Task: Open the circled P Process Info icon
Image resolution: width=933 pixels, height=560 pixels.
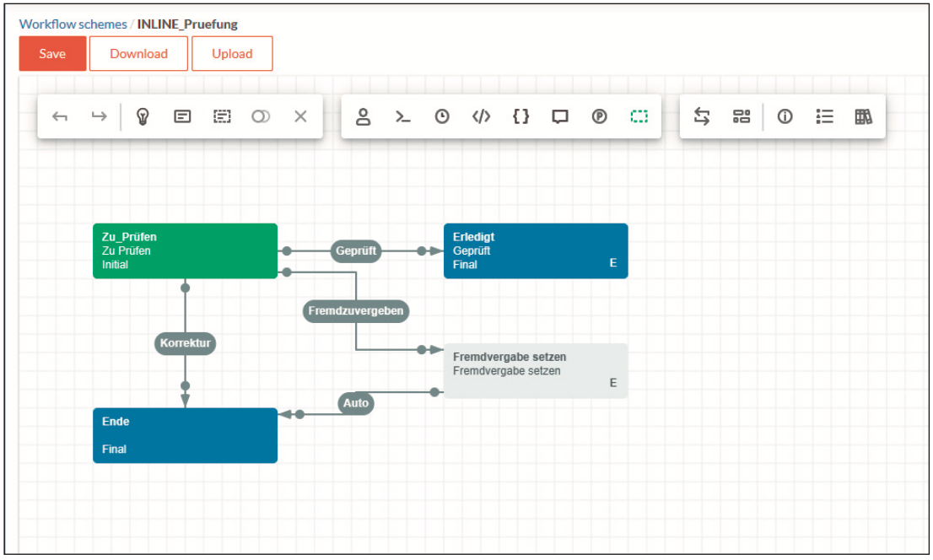Action: click(x=599, y=116)
